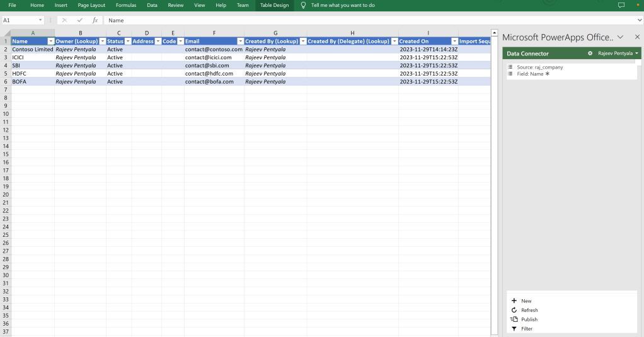This screenshot has height=337, width=644.
Task: Close the Microsoft PowerApps Office pane
Action: [x=636, y=37]
